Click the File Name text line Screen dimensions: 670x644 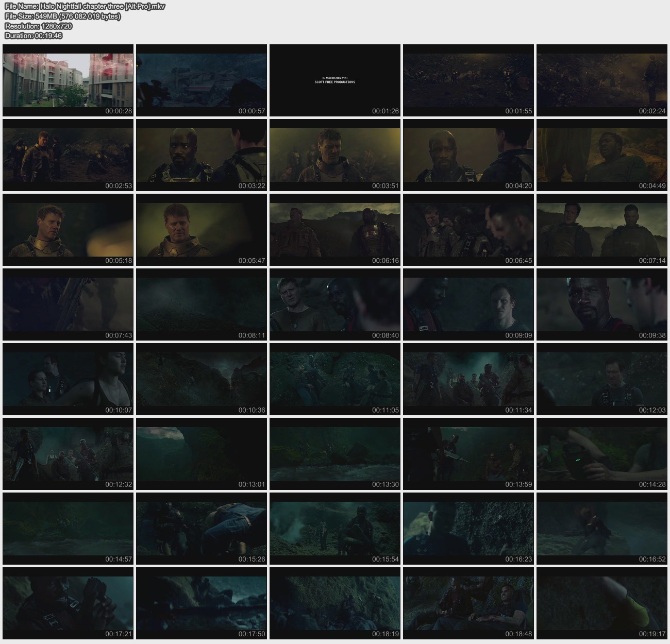[85, 6]
